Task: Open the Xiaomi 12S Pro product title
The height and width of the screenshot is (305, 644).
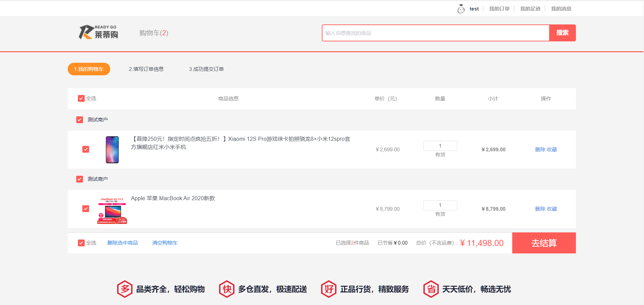Action: click(x=241, y=143)
